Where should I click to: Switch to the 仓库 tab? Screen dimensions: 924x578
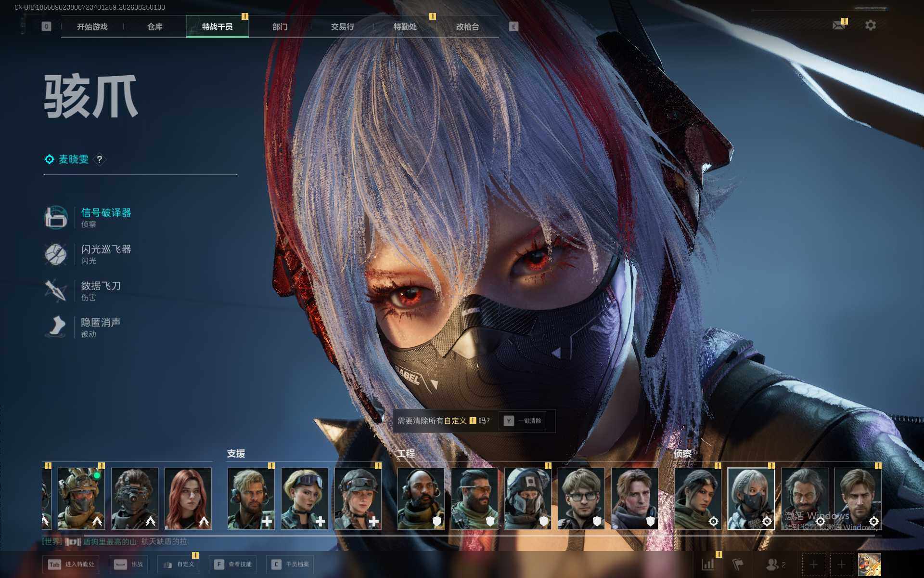coord(155,26)
